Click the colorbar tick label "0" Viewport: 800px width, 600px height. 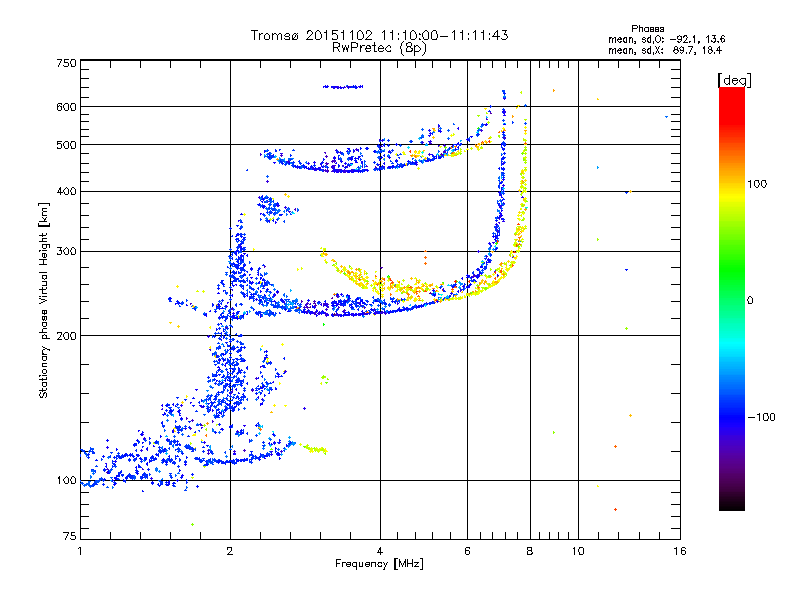[x=750, y=301]
